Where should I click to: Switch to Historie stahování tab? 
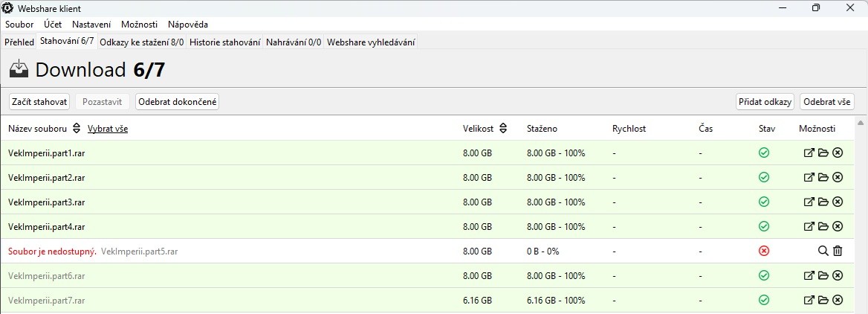224,42
